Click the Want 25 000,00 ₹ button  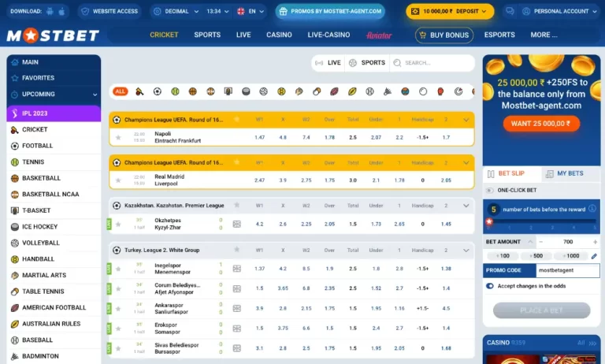[x=541, y=124]
